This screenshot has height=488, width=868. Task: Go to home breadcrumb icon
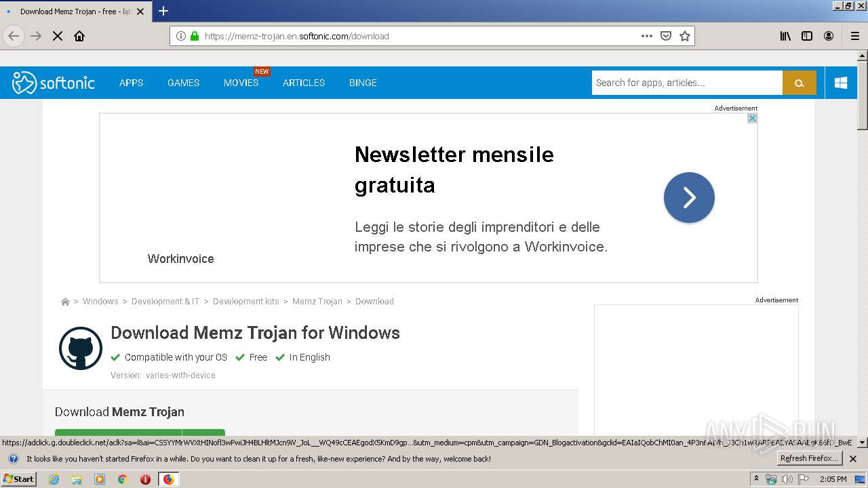coord(65,302)
